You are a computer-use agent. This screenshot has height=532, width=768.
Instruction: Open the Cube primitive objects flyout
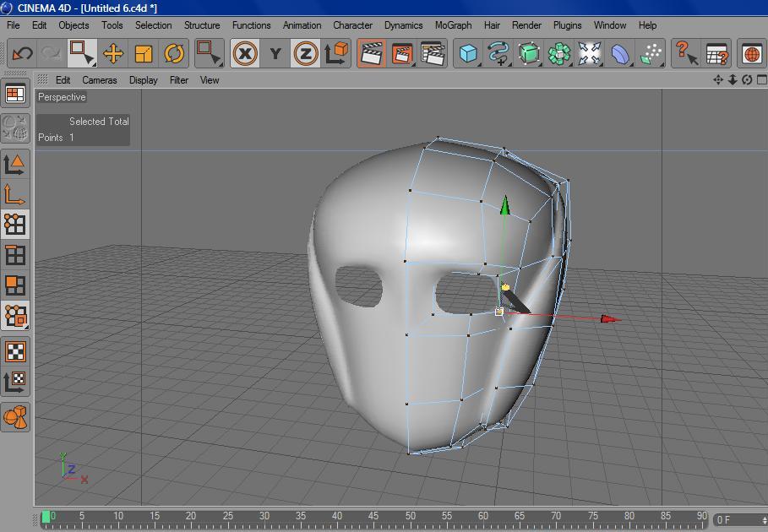point(468,53)
